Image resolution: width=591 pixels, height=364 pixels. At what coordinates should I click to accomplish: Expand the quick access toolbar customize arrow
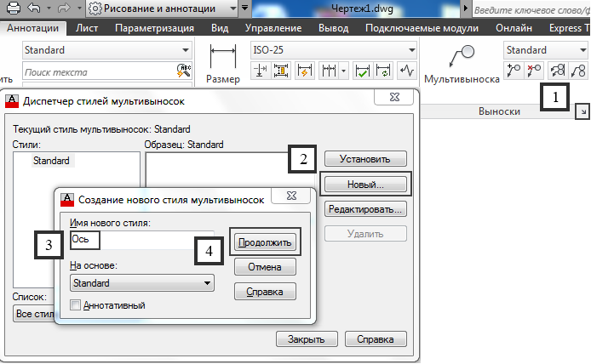click(244, 8)
